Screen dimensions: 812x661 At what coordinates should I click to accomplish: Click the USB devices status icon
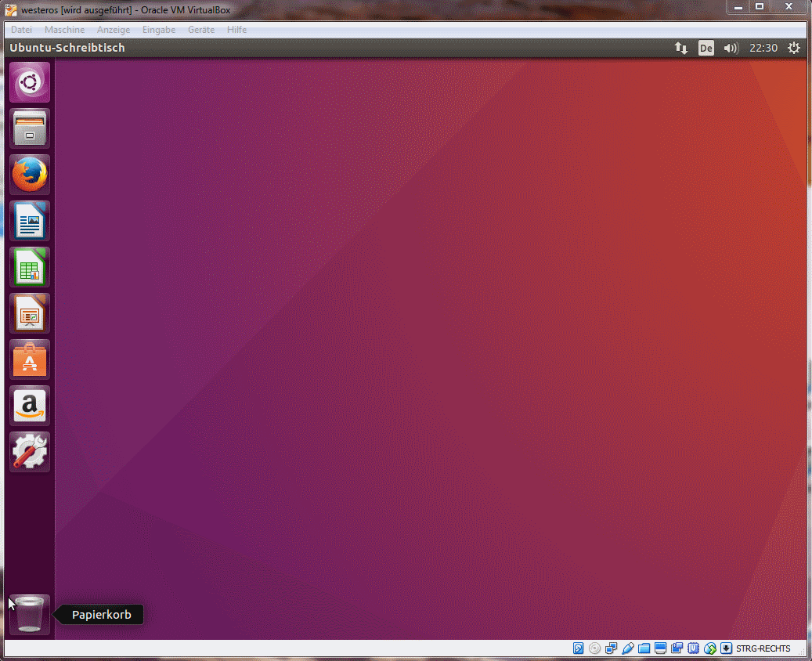click(628, 648)
